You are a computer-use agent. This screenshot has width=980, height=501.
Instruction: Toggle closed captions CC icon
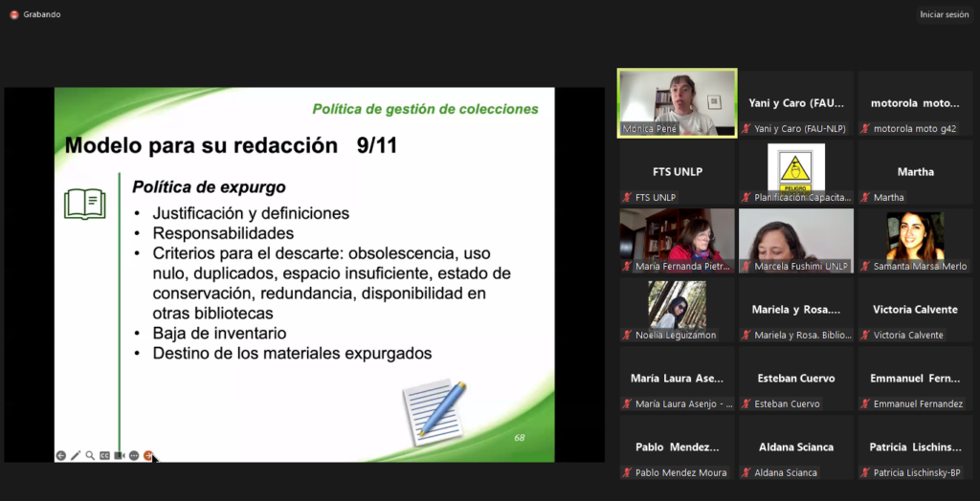(104, 456)
